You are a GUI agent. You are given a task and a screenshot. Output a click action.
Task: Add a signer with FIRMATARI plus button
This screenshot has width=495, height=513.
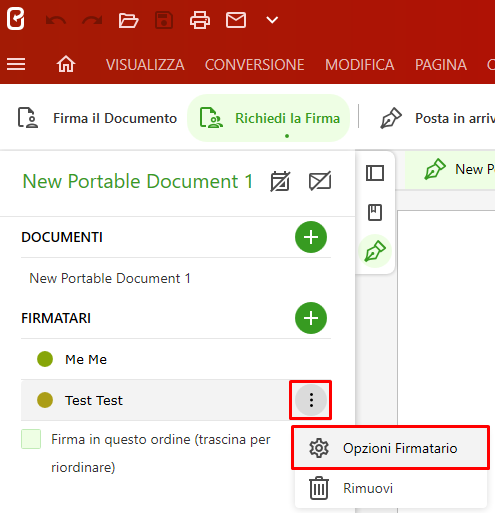pyautogui.click(x=311, y=318)
